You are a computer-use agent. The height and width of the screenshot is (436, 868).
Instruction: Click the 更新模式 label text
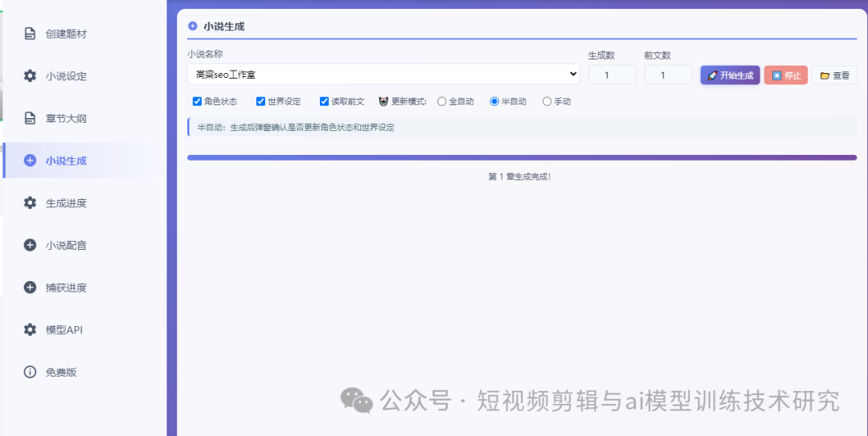coord(409,102)
